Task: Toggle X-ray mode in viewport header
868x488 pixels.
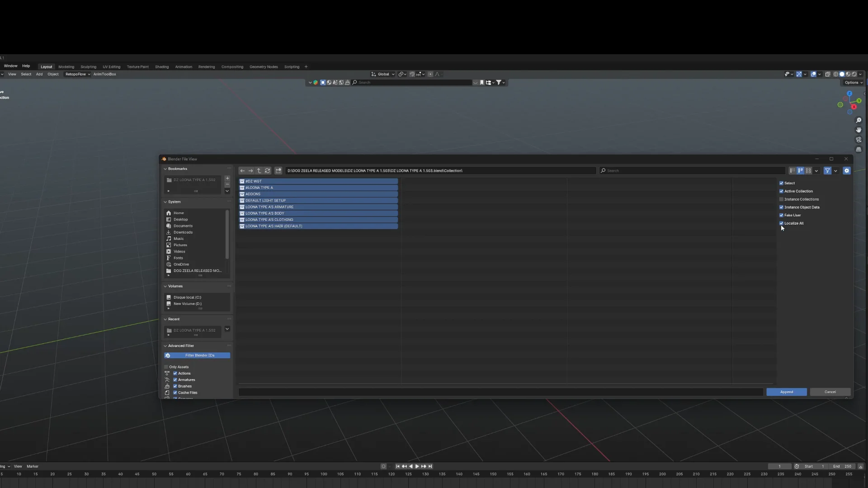Action: [x=828, y=74]
